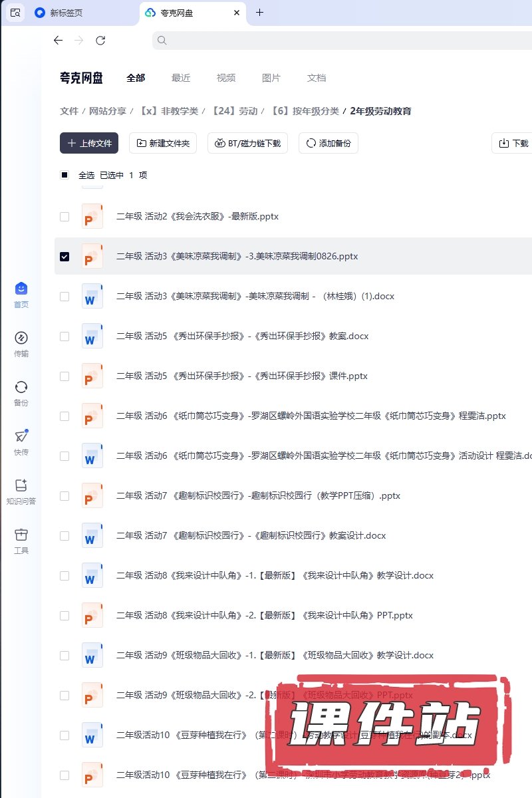Click the 上传文件 upload button
532x798 pixels.
pos(89,143)
